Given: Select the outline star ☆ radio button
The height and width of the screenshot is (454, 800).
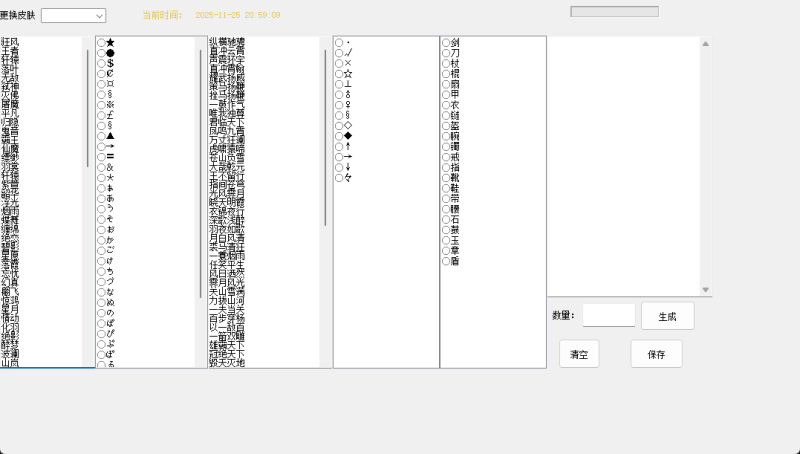Looking at the screenshot, I should 339,74.
